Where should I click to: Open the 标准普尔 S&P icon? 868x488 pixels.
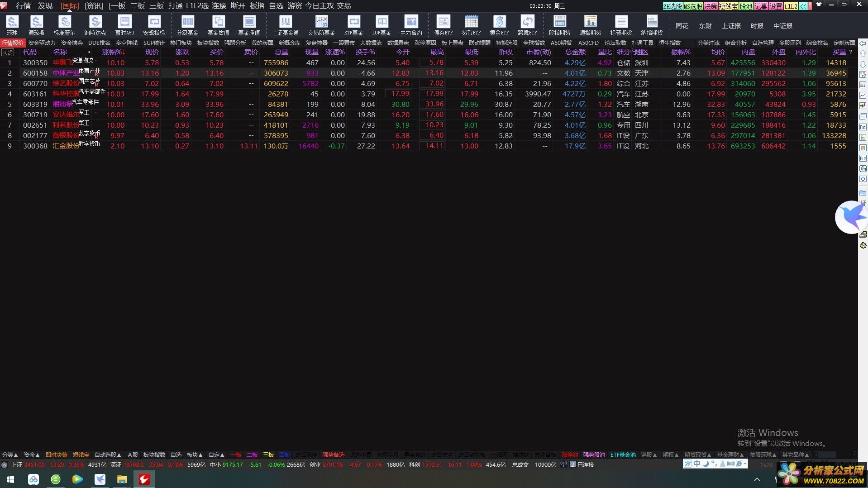(65, 25)
